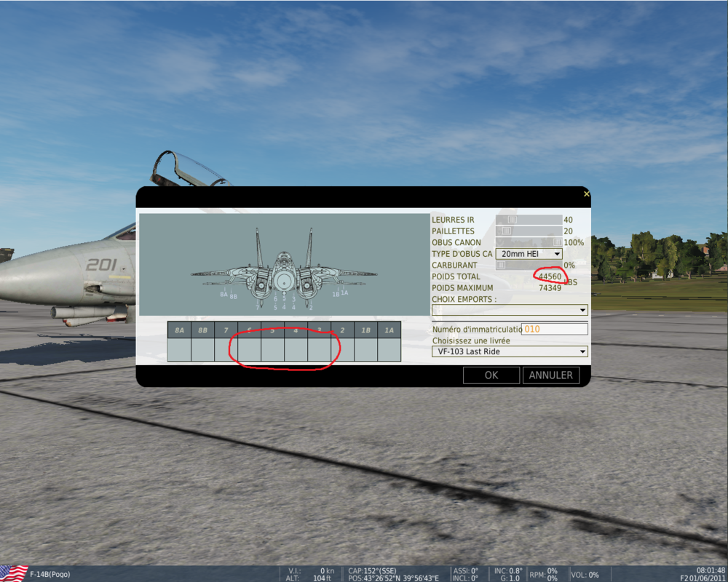This screenshot has width=728, height=582.
Task: Select the empty slot below pylon 8B
Action: (x=202, y=349)
